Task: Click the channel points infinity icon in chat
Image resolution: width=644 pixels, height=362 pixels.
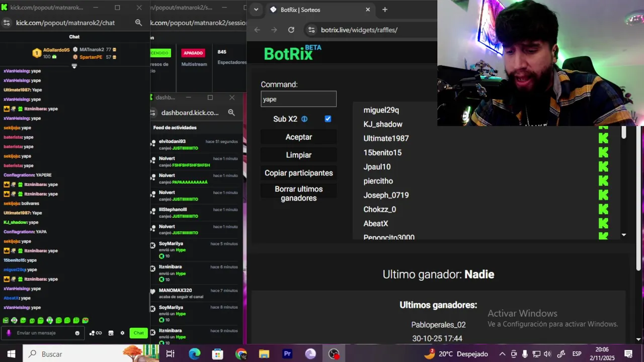Action: (x=96, y=333)
